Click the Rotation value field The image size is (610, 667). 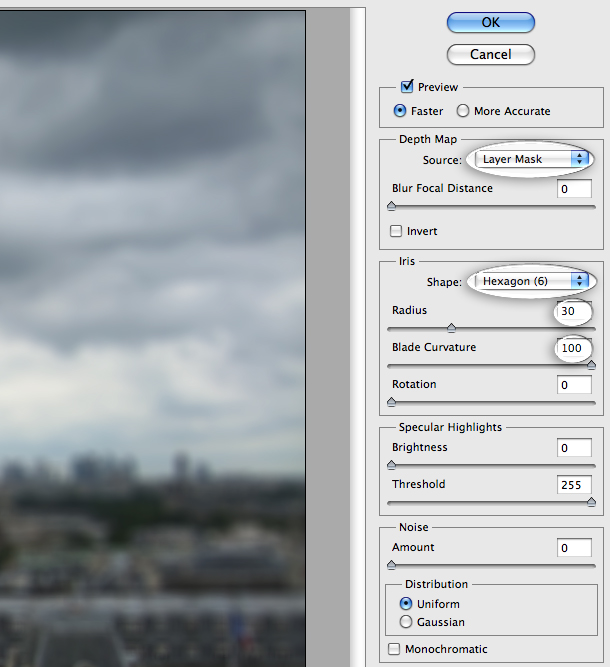[574, 385]
